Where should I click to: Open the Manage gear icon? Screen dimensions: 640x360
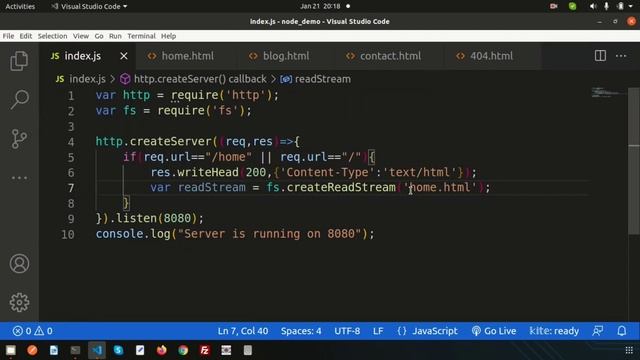pos(19,302)
